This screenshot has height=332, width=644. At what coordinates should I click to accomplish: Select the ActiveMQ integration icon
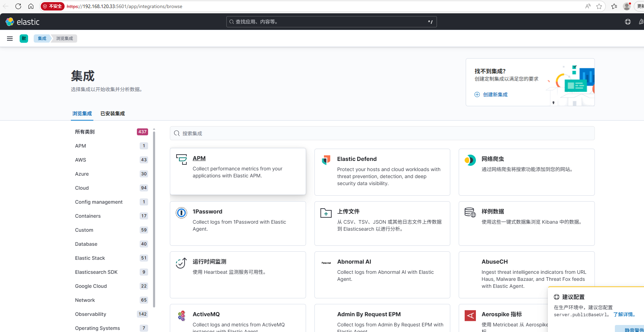click(181, 316)
